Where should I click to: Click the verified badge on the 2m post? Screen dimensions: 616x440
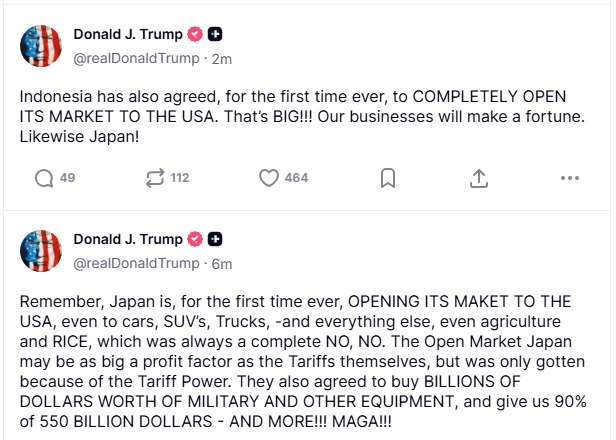pos(196,34)
